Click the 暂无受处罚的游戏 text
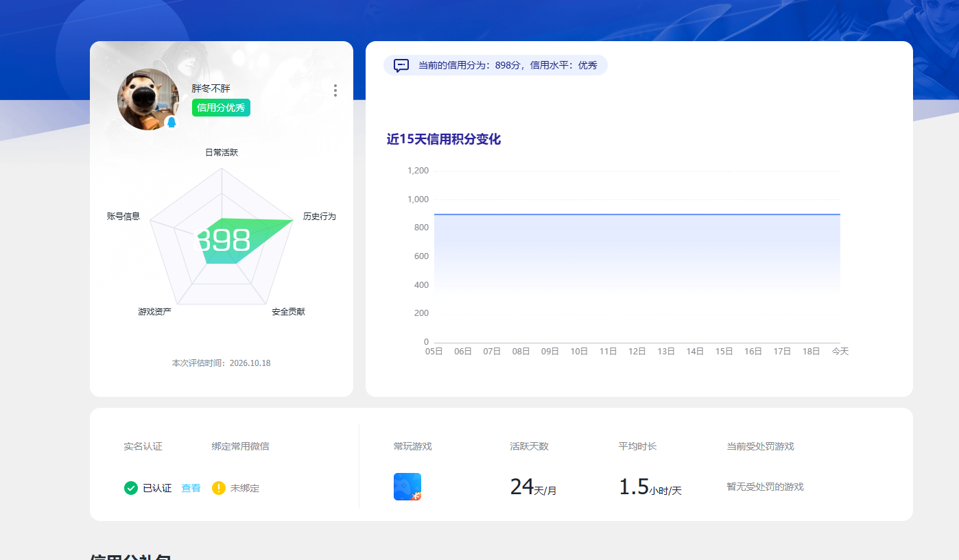The height and width of the screenshot is (560, 959). coord(766,487)
